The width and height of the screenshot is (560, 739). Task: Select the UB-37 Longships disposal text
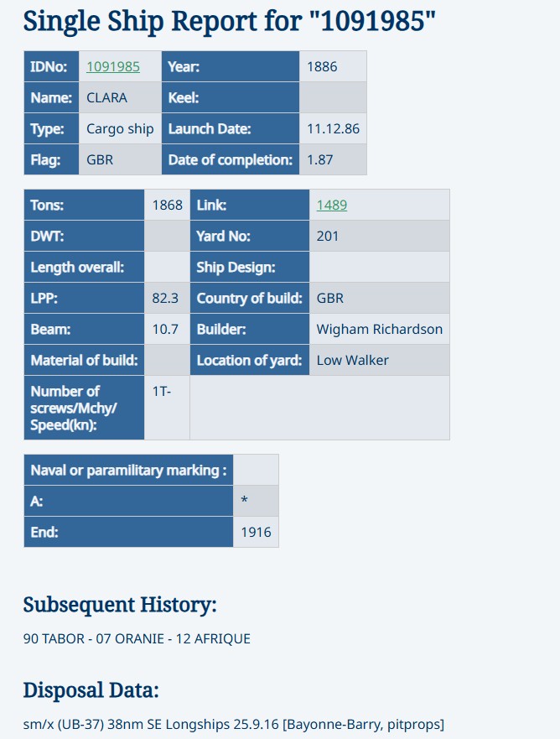point(234,724)
